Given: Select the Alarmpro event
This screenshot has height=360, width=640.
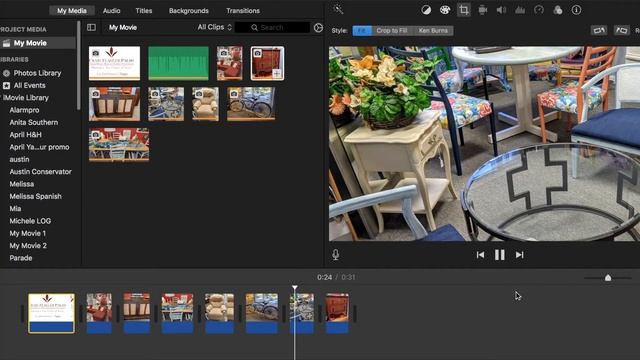Looking at the screenshot, I should coord(24,110).
